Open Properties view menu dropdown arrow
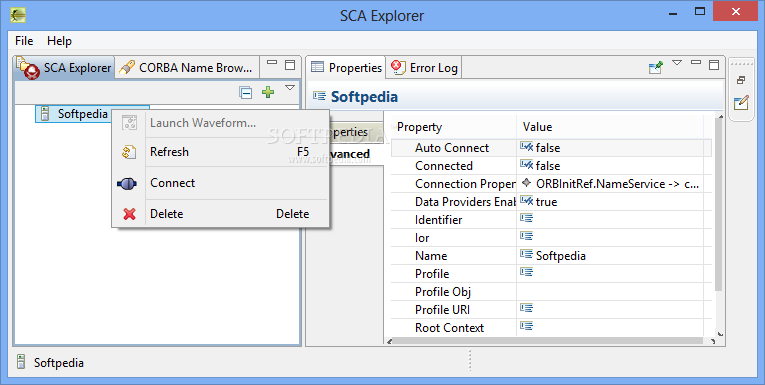The height and width of the screenshot is (385, 765). coord(677,62)
